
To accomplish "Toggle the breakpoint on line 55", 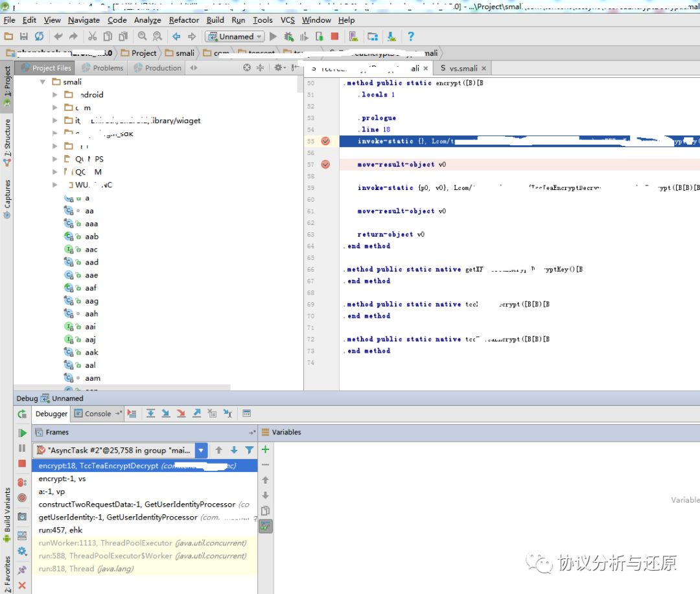I will click(325, 141).
